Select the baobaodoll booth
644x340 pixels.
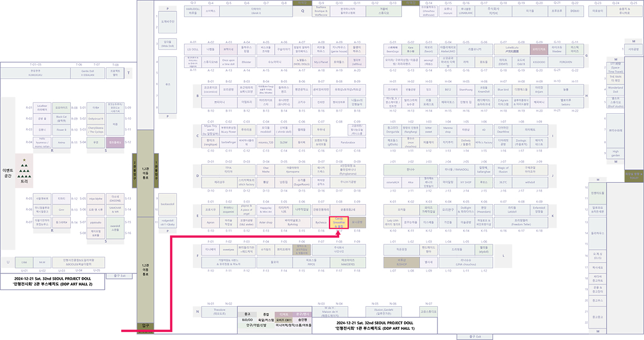click(168, 204)
